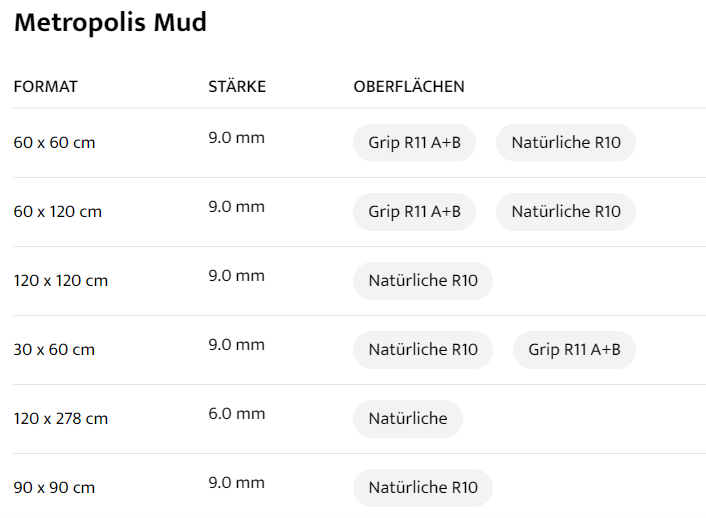Select Natürliche R10 in 60 x 60 cm row

(565, 143)
